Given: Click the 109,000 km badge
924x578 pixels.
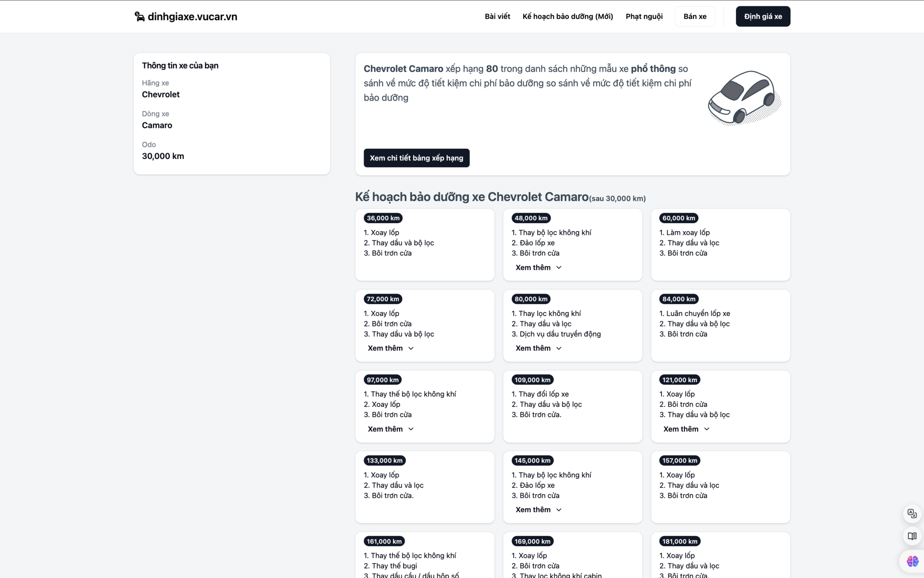Looking at the screenshot, I should pos(532,380).
